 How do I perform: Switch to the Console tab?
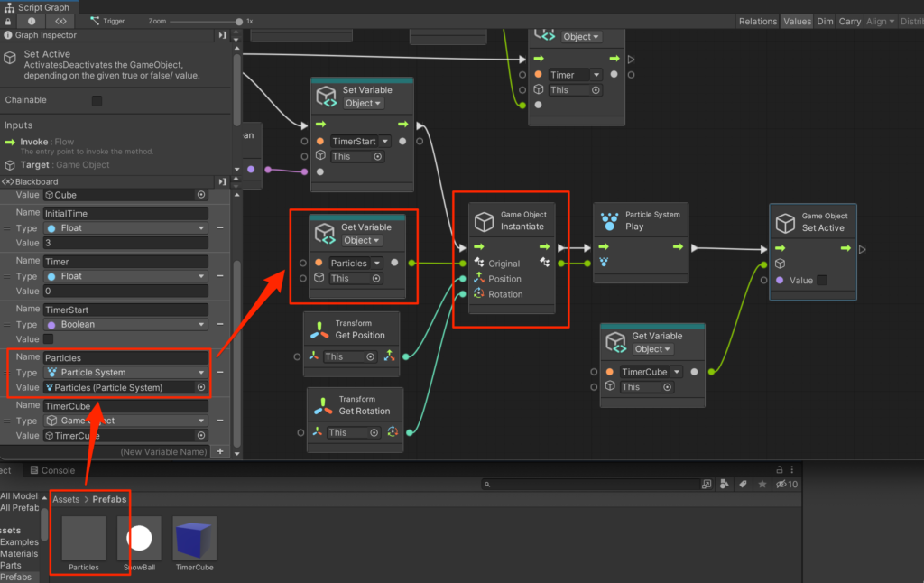click(x=52, y=469)
